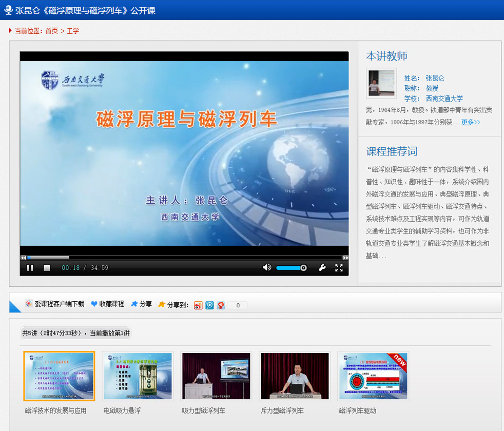
Task: Click 收藏课程 to favorite the course
Action: point(108,304)
